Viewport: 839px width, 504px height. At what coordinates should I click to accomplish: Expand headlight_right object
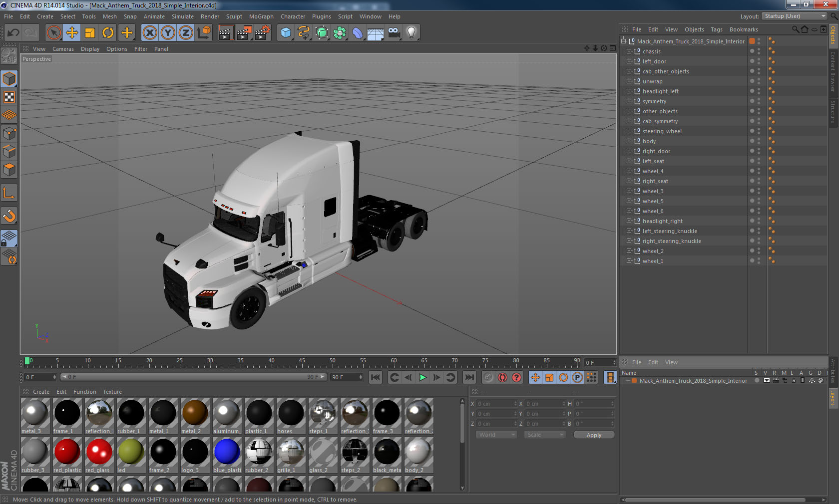(629, 221)
